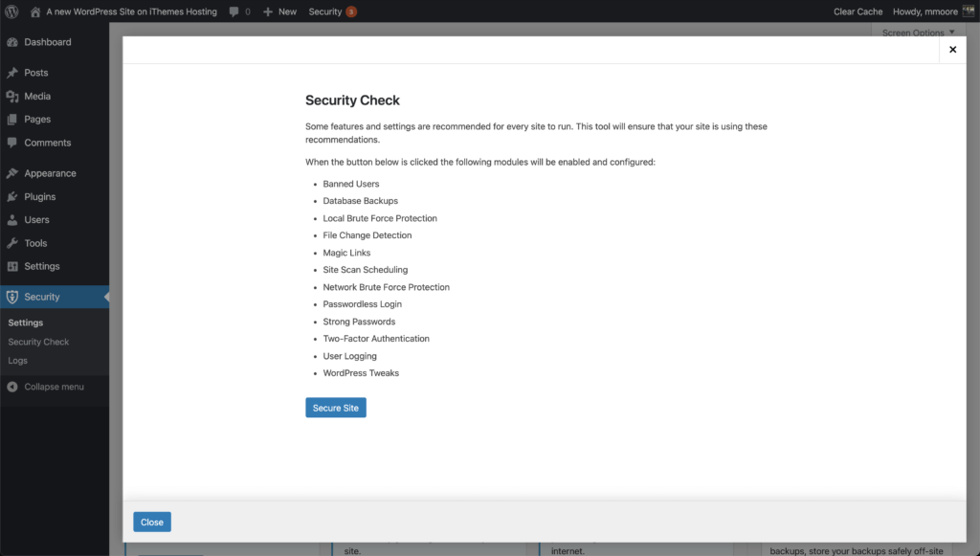Image resolution: width=980 pixels, height=556 pixels.
Task: Click the plus icon next to New
Action: 268,11
